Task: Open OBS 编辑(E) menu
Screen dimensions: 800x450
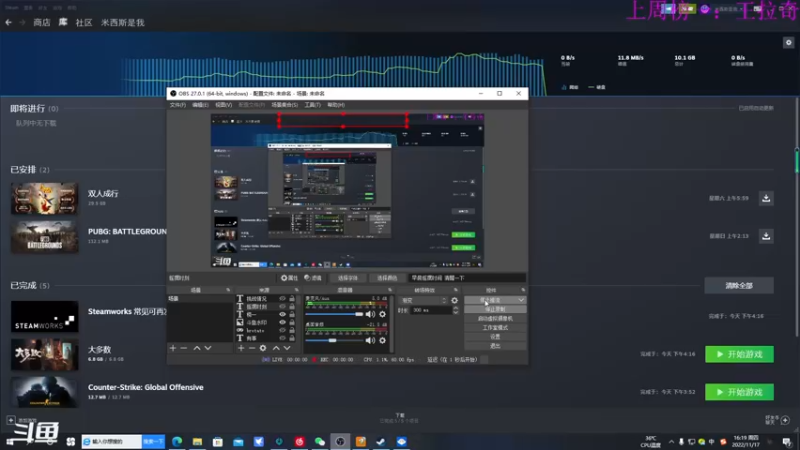Action: [200, 105]
